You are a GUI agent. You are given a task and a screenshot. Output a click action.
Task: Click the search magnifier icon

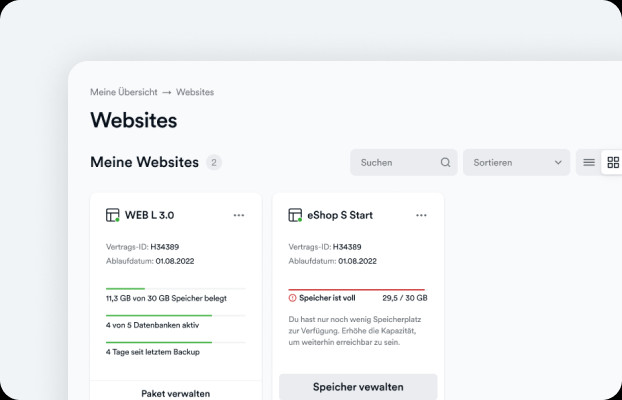pyautogui.click(x=445, y=162)
